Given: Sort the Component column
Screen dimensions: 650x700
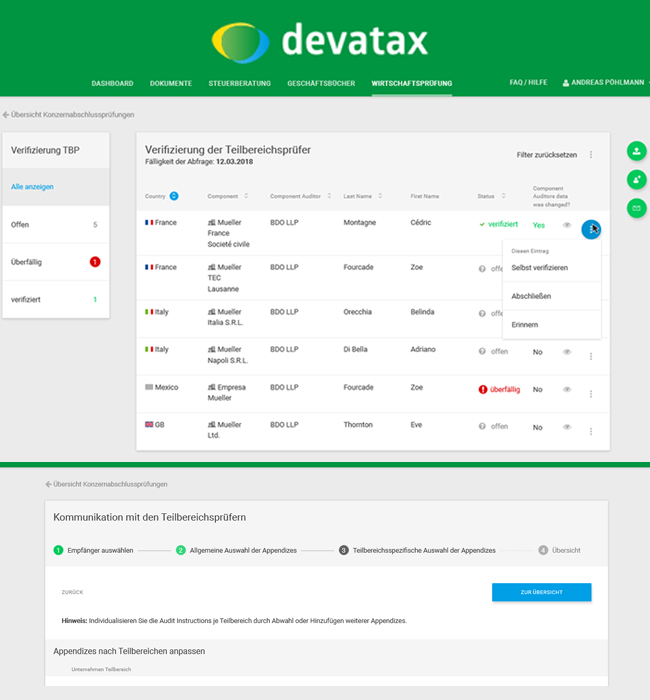Looking at the screenshot, I should 246,196.
